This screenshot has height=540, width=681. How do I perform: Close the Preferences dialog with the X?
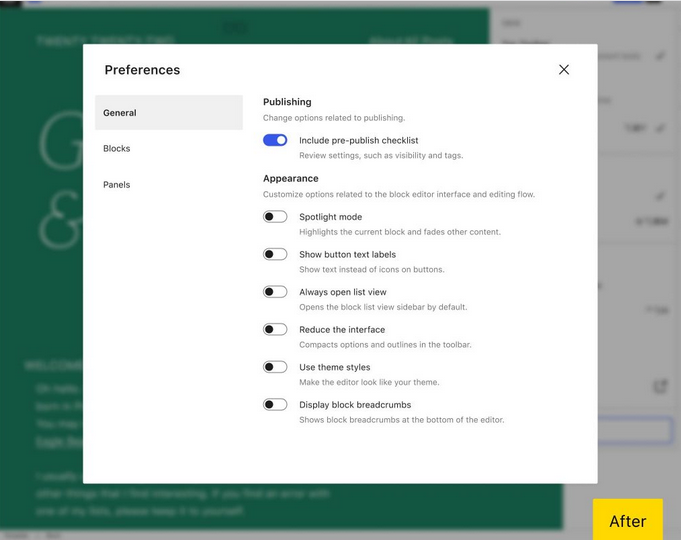point(564,70)
